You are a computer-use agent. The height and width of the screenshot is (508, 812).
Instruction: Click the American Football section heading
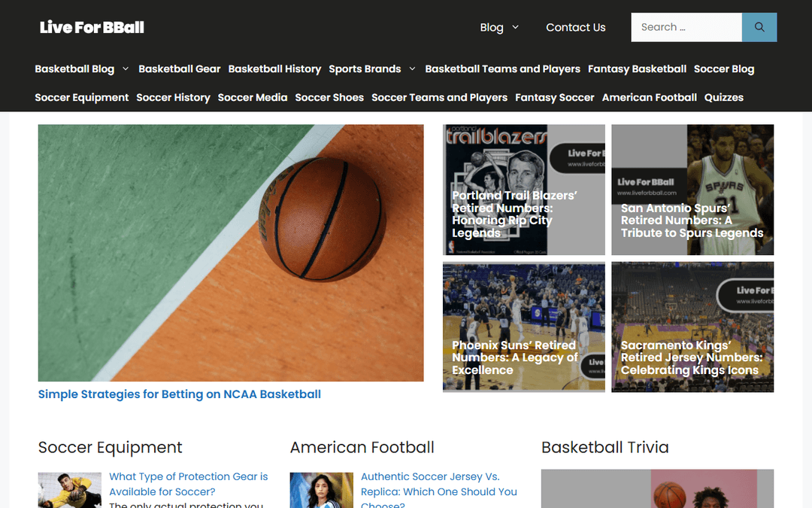point(362,447)
